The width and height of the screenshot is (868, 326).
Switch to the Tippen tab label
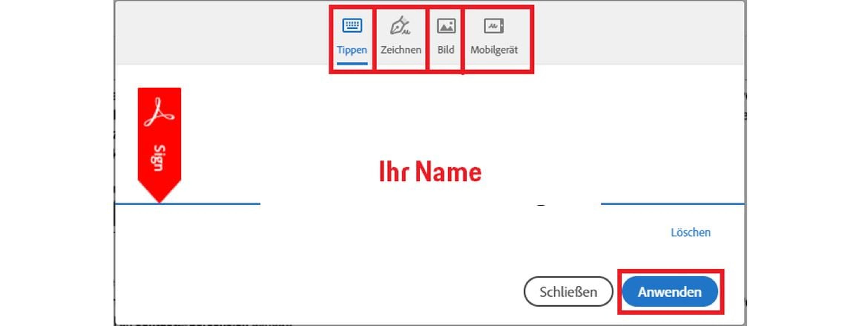[352, 50]
